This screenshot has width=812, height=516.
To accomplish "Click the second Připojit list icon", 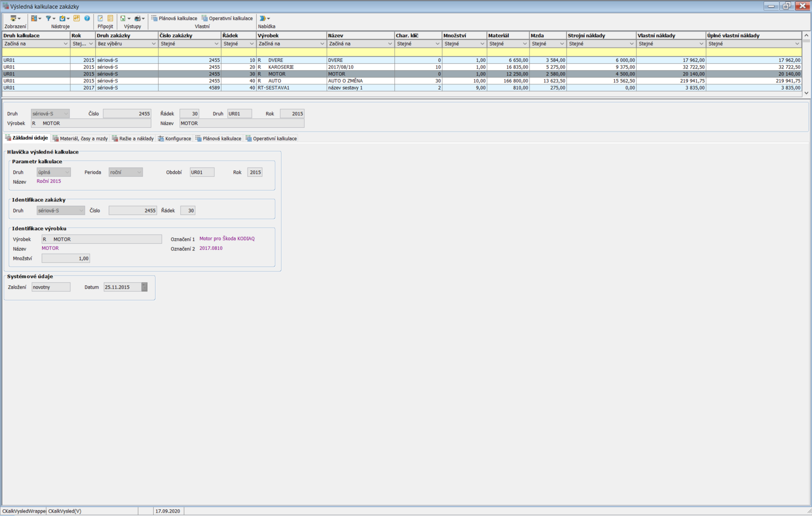I will coord(110,19).
